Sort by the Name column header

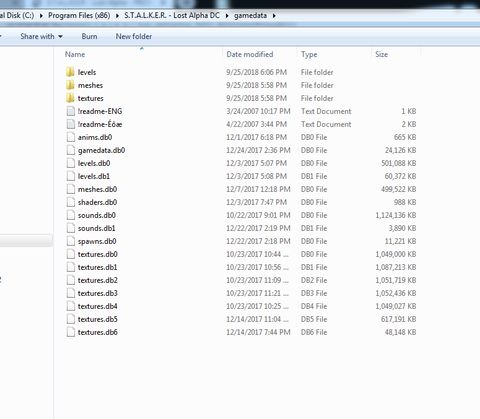click(x=75, y=54)
